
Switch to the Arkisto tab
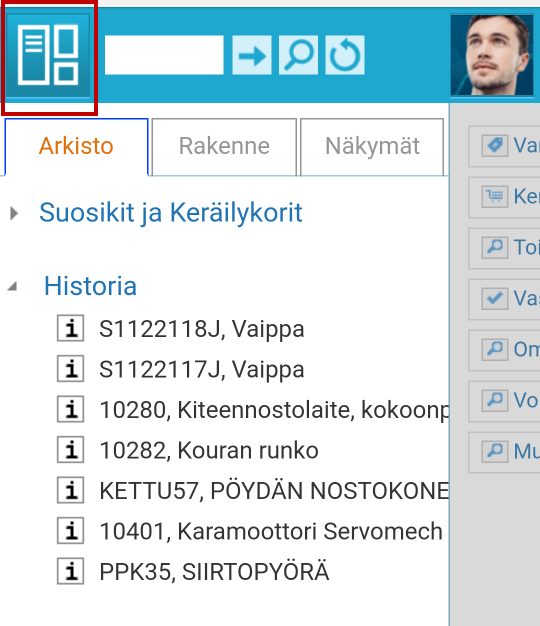(x=76, y=147)
